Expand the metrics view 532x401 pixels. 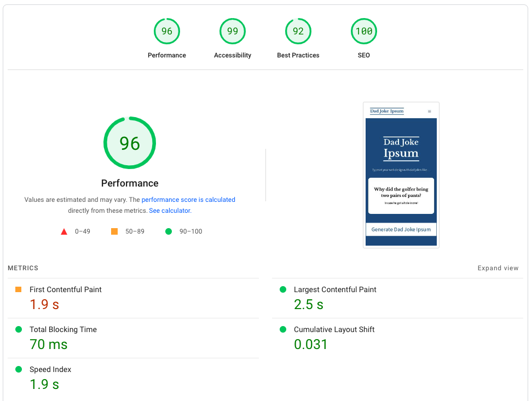pos(498,268)
